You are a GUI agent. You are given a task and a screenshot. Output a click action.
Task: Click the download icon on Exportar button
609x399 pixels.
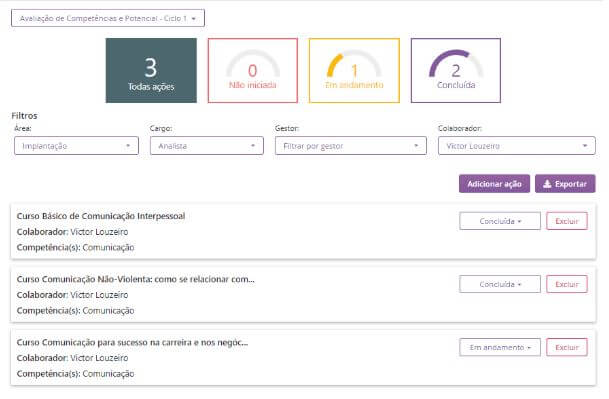click(547, 184)
